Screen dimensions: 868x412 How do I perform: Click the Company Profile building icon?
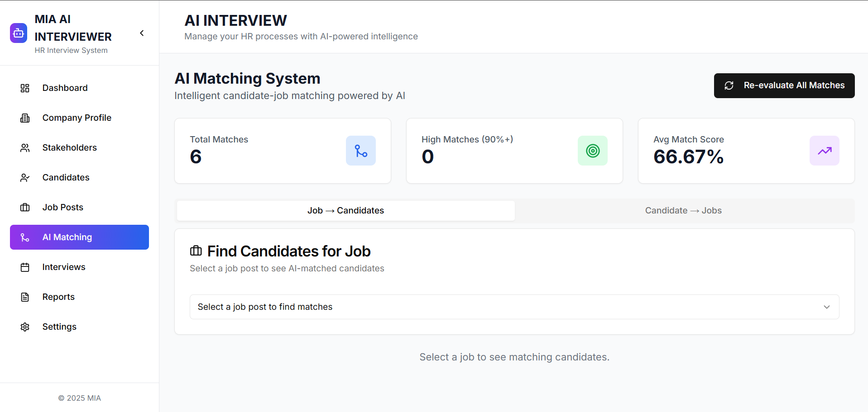click(25, 118)
